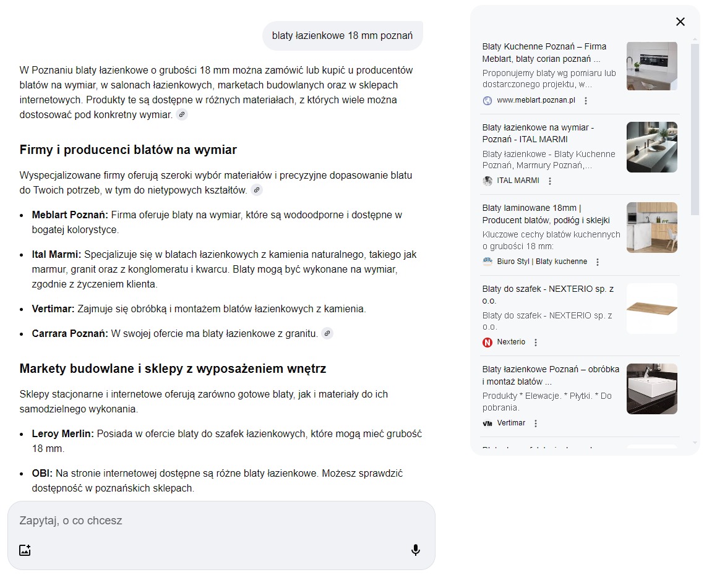Click the sources panel vertical scrollbar
Image resolution: width=704 pixels, height=588 pixels.
click(x=695, y=130)
